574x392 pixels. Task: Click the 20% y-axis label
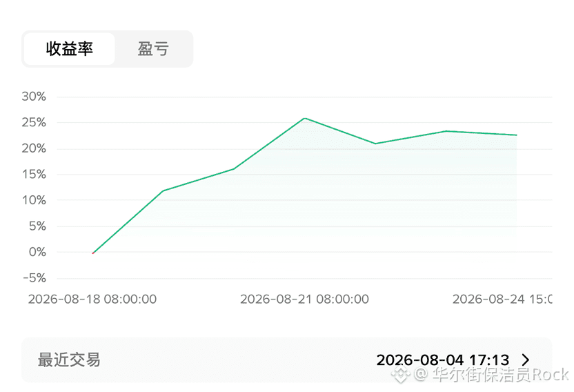pos(34,148)
